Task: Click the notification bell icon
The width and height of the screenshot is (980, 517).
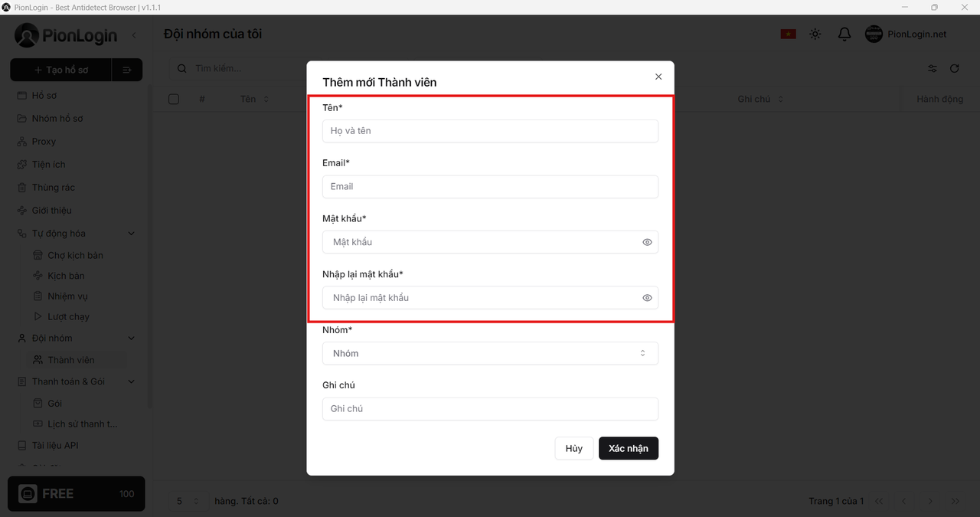Action: [844, 34]
